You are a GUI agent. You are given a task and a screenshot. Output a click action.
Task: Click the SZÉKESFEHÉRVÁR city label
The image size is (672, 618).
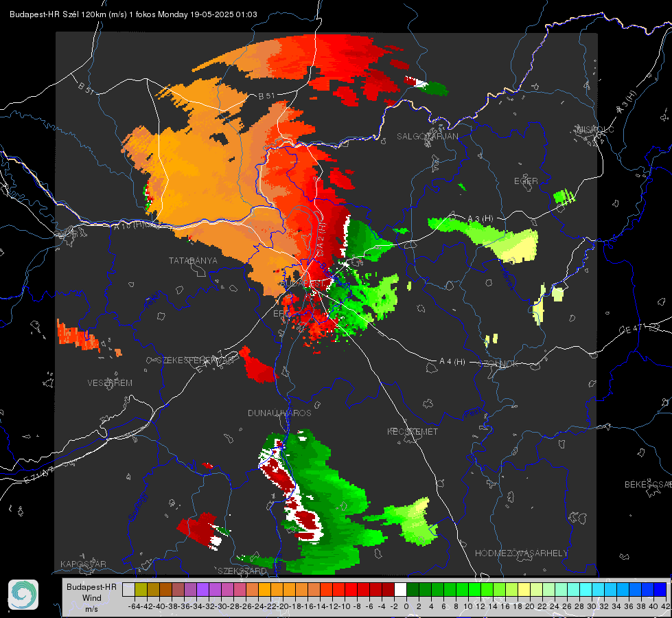coord(195,360)
